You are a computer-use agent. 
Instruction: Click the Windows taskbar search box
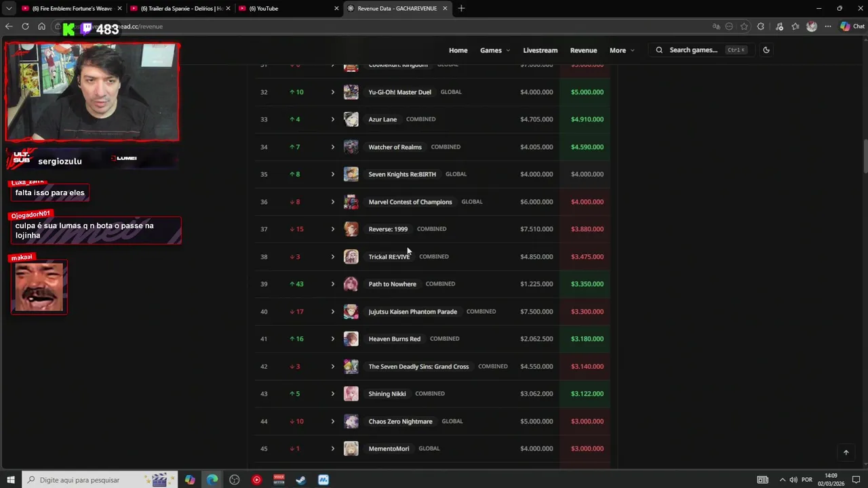pyautogui.click(x=100, y=480)
